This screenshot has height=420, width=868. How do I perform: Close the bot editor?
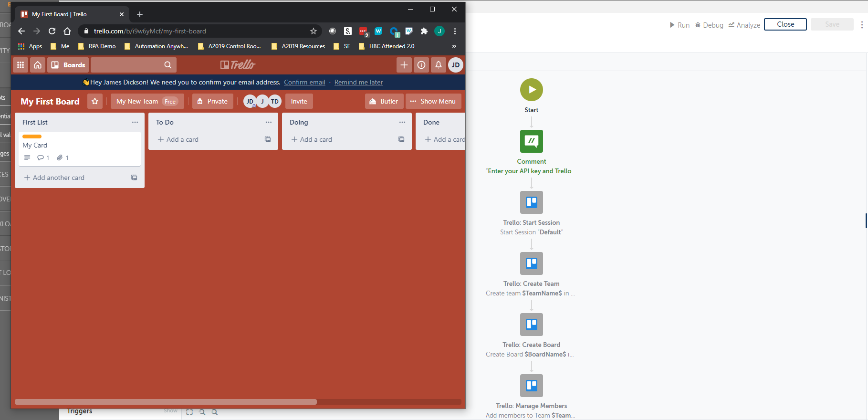(x=785, y=24)
